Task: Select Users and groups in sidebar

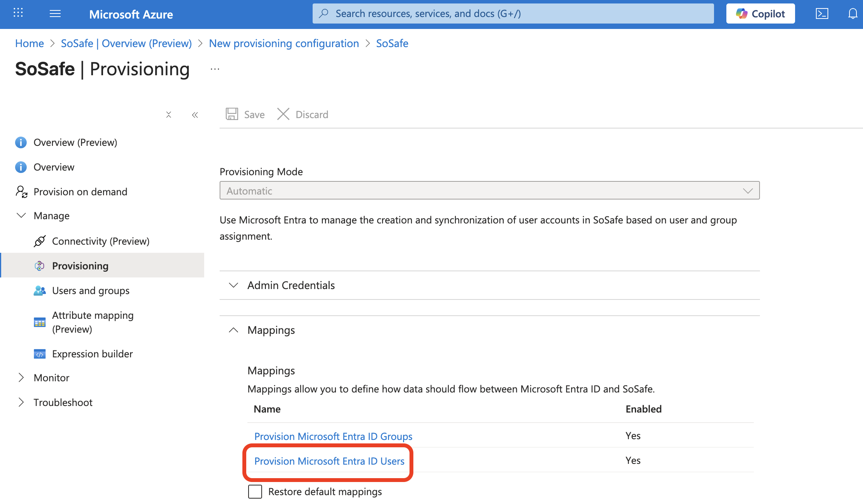Action: (x=91, y=291)
